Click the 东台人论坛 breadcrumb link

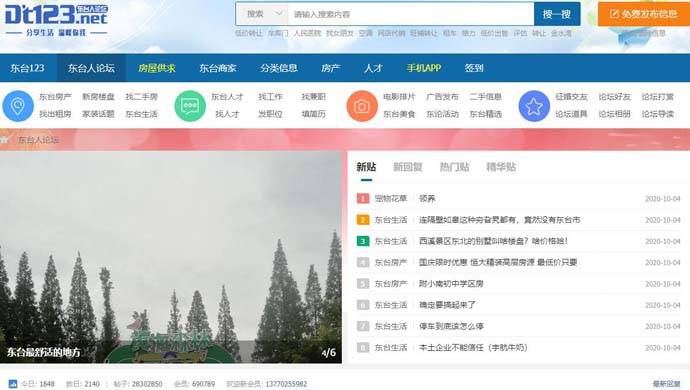[38, 140]
